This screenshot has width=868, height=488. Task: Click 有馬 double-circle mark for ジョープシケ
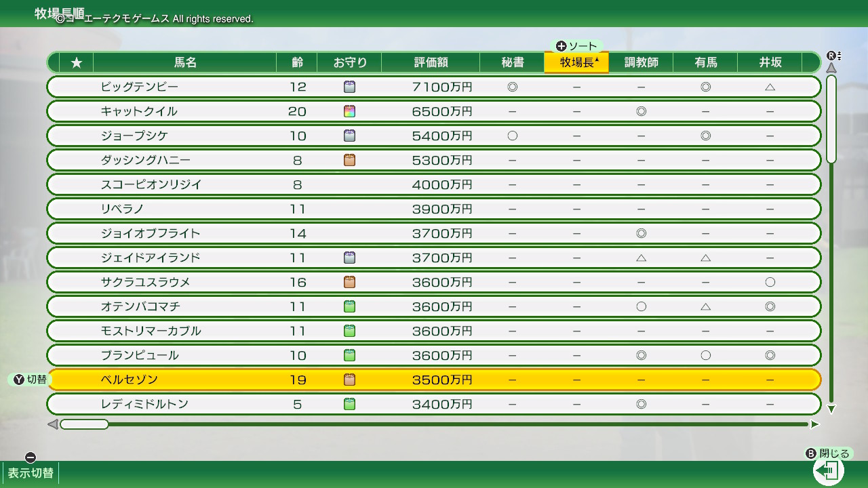(x=705, y=136)
